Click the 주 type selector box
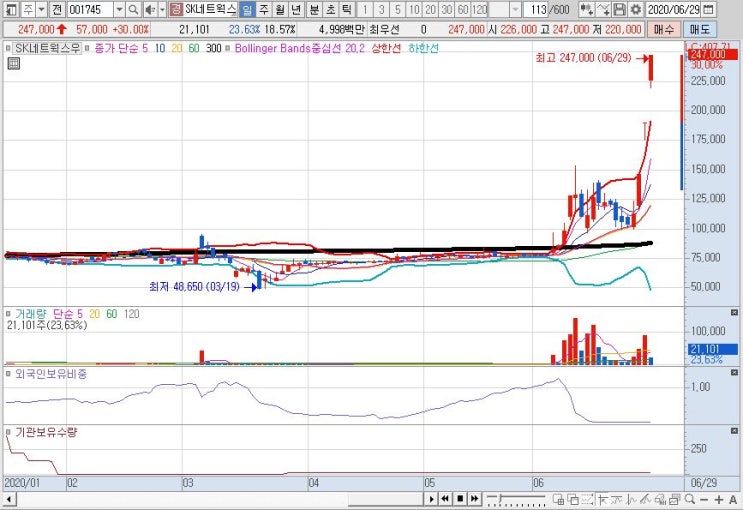 point(29,9)
